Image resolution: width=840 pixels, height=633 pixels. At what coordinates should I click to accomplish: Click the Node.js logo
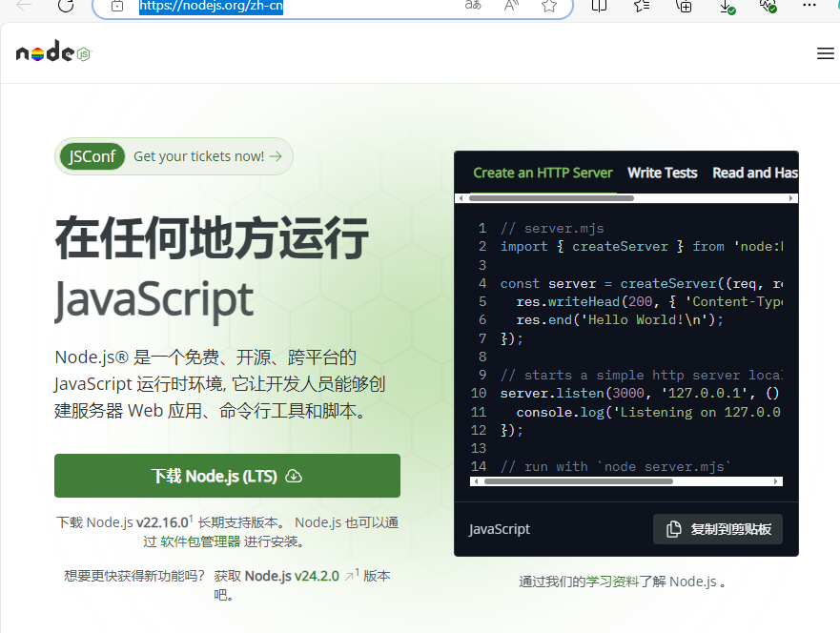tap(53, 52)
